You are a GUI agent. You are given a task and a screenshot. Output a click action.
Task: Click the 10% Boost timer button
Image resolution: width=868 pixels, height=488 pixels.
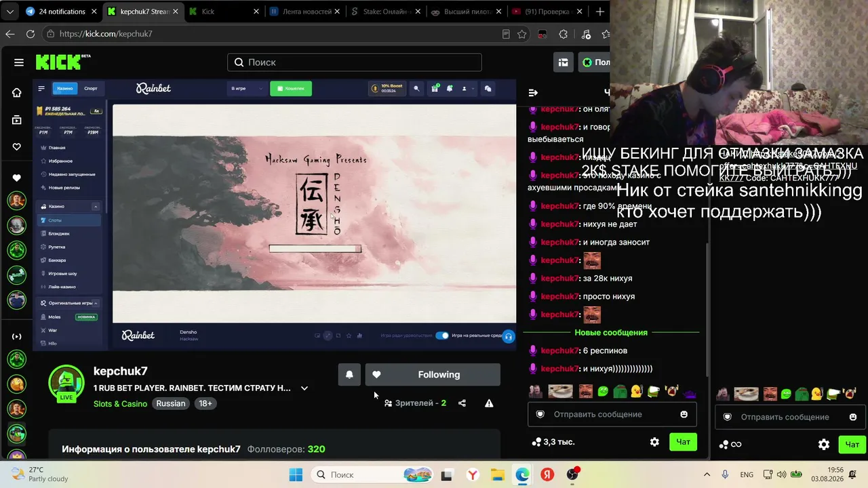coord(387,88)
